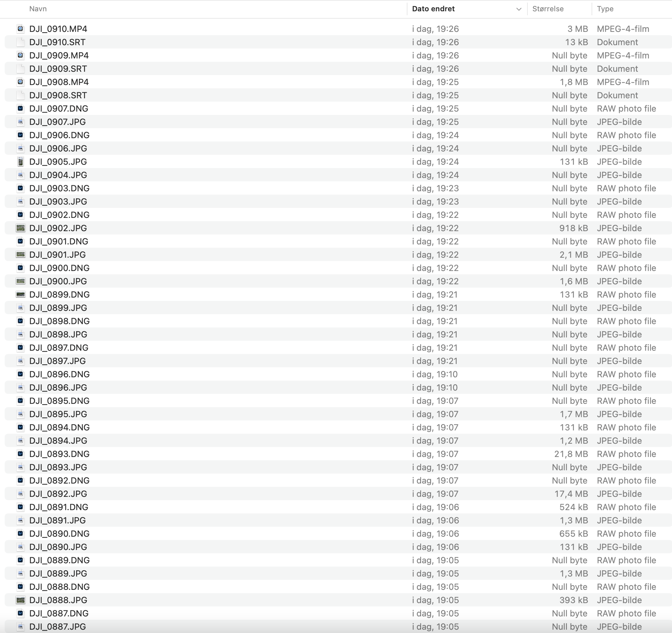Sort files by Type column header
Viewport: 672px width, 633px height.
coord(605,9)
